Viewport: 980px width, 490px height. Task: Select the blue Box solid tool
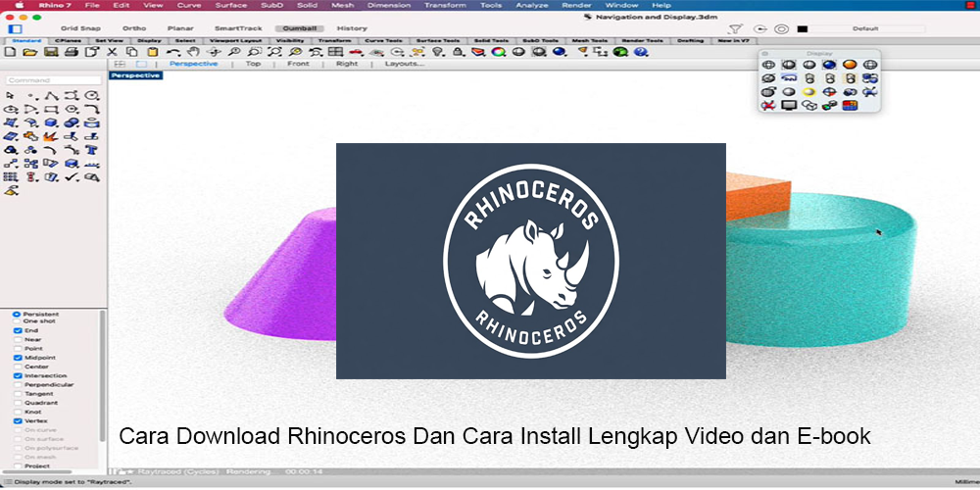coord(51,123)
